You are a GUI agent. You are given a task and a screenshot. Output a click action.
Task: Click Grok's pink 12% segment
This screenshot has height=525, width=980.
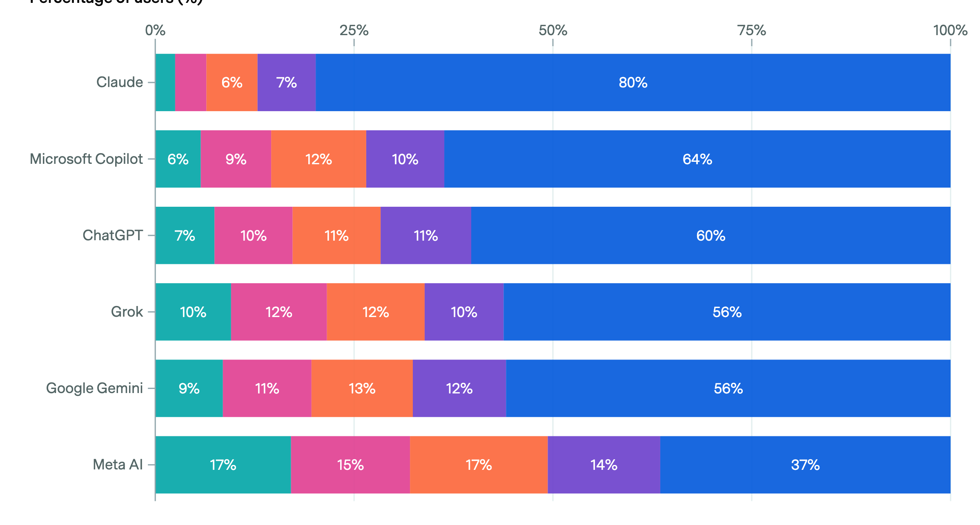pos(278,312)
